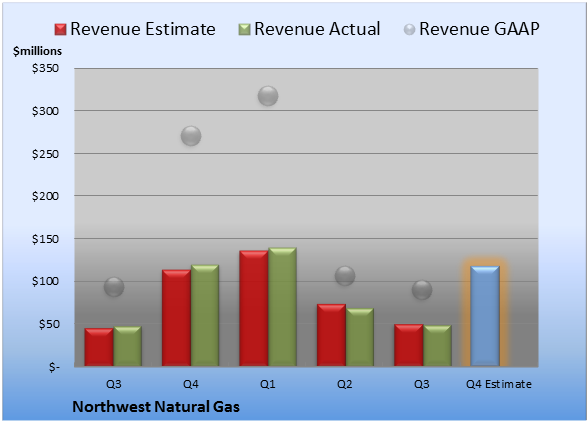Viewport: 588px width, 422px height.
Task: Click the "$200" axis value
Action: click(45, 196)
